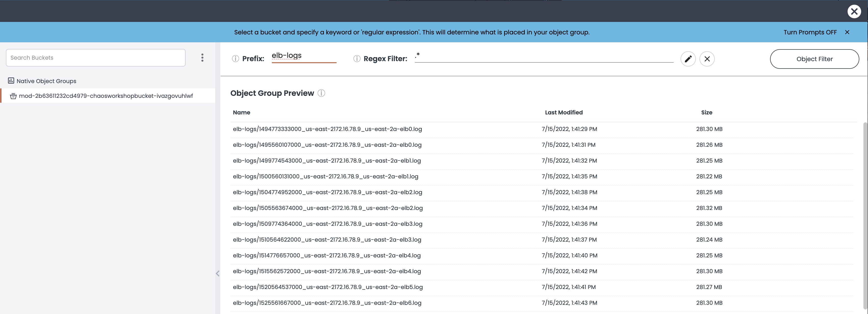Select Native Object Groups section

46,81
